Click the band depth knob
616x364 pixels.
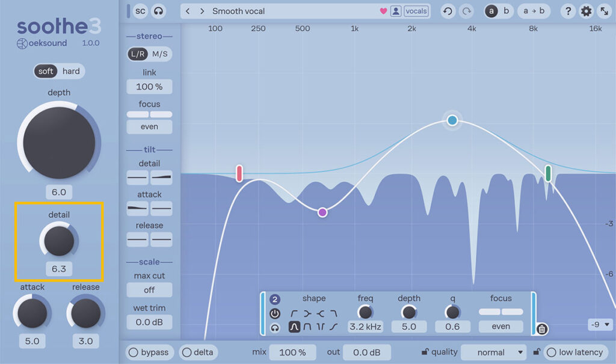coord(409,312)
